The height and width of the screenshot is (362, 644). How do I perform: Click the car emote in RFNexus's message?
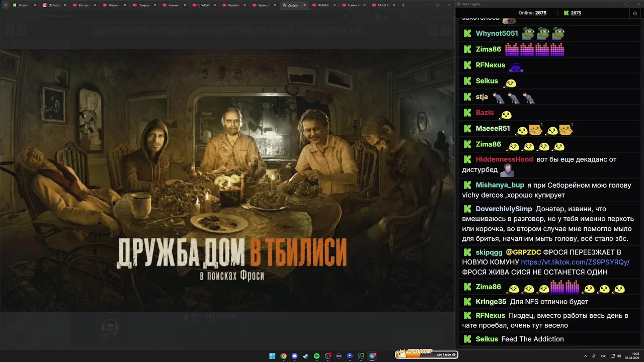[x=517, y=66]
